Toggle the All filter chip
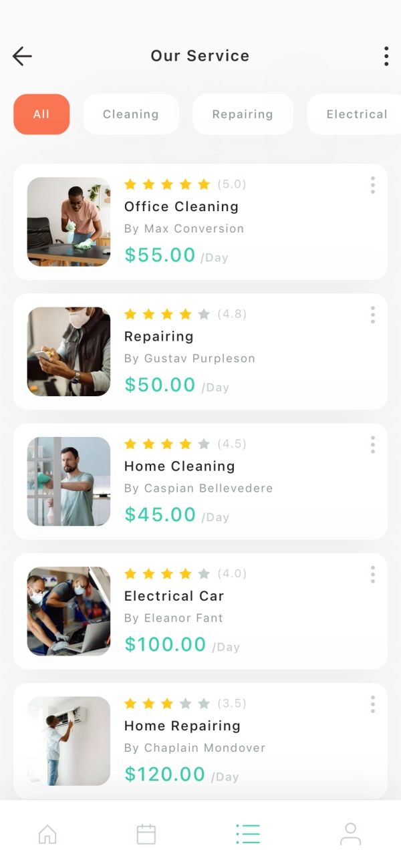The height and width of the screenshot is (868, 401). click(x=41, y=114)
